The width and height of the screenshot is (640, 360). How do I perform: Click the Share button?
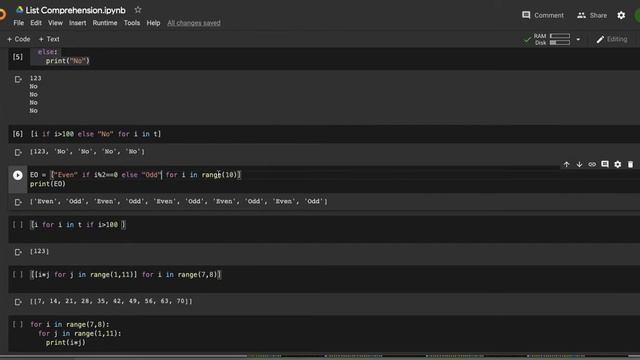(592, 15)
